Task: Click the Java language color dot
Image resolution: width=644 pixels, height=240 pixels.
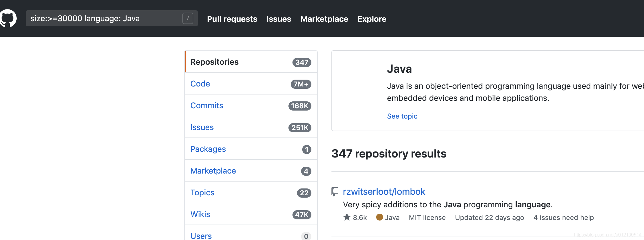Action: coord(380,217)
